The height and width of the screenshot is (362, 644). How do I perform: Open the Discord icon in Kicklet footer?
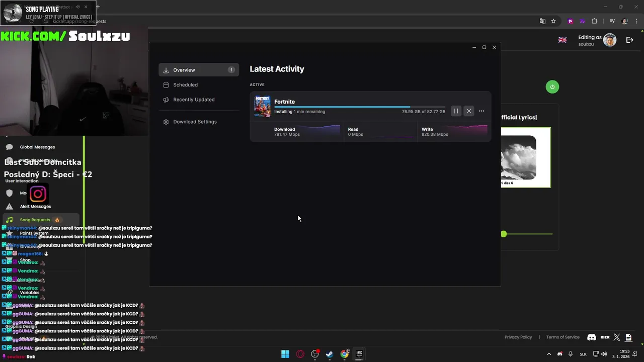592,337
